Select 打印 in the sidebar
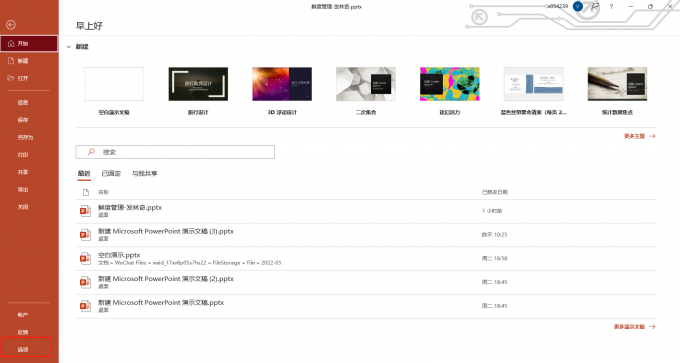This screenshot has width=680, height=363. tap(23, 155)
